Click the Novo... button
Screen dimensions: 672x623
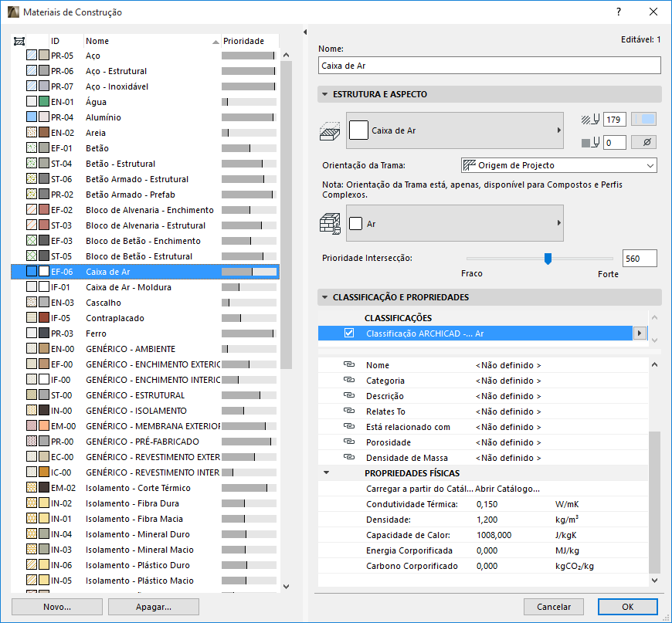pos(57,607)
